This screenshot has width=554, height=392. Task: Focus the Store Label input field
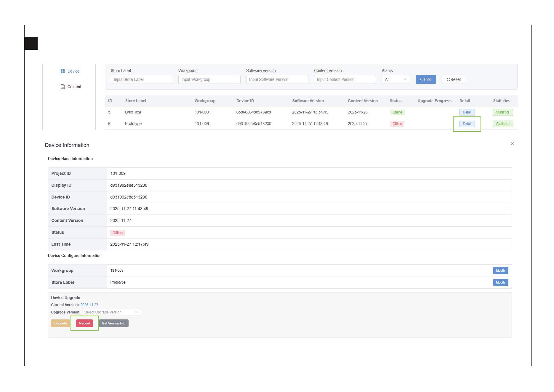point(142,79)
